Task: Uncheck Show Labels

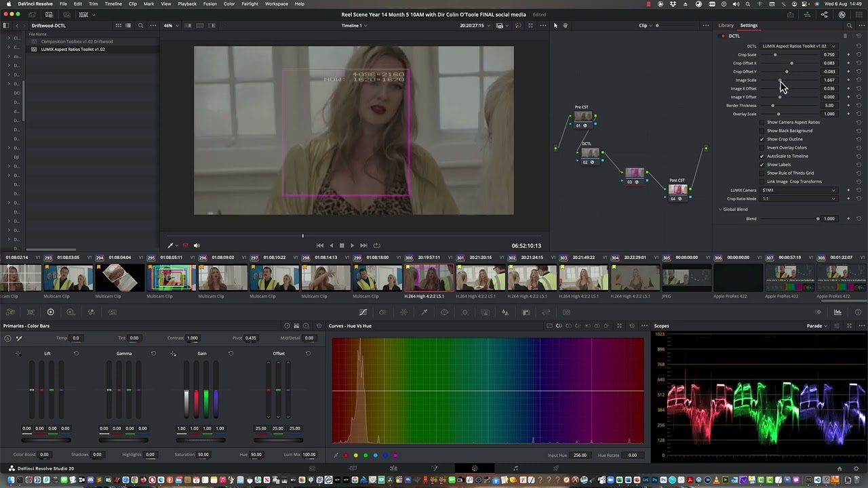Action: click(762, 165)
